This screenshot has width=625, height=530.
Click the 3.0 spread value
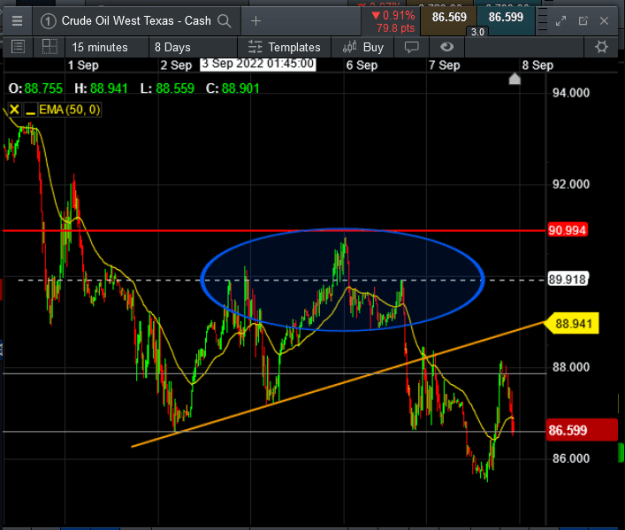pyautogui.click(x=478, y=32)
